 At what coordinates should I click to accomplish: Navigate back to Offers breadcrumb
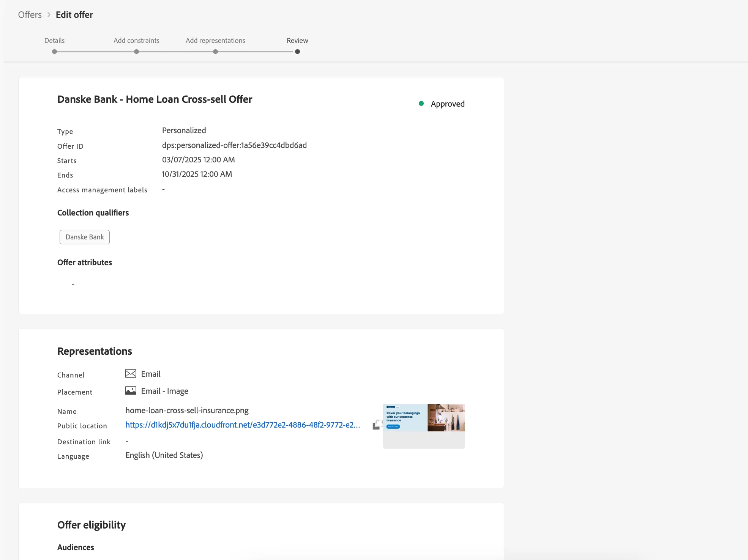coord(30,15)
